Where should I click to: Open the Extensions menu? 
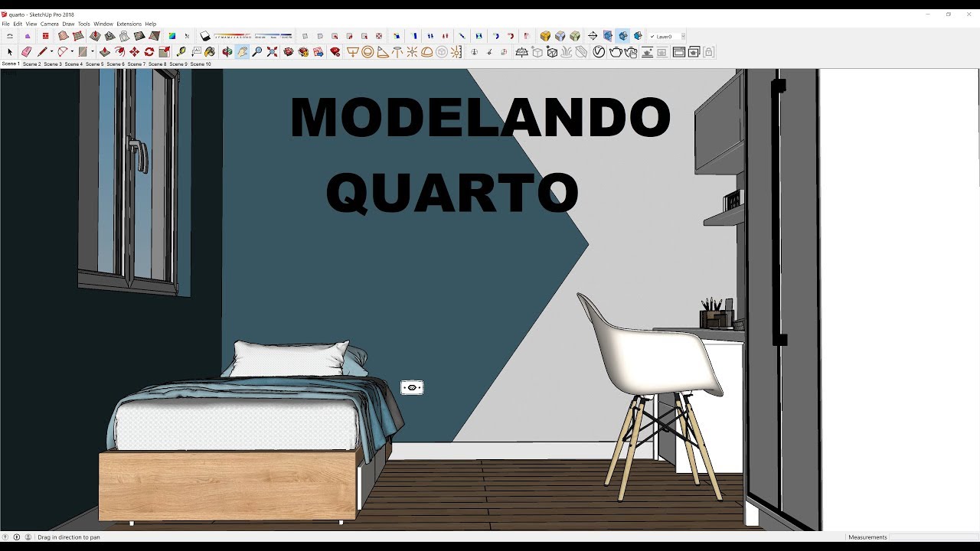coord(129,24)
